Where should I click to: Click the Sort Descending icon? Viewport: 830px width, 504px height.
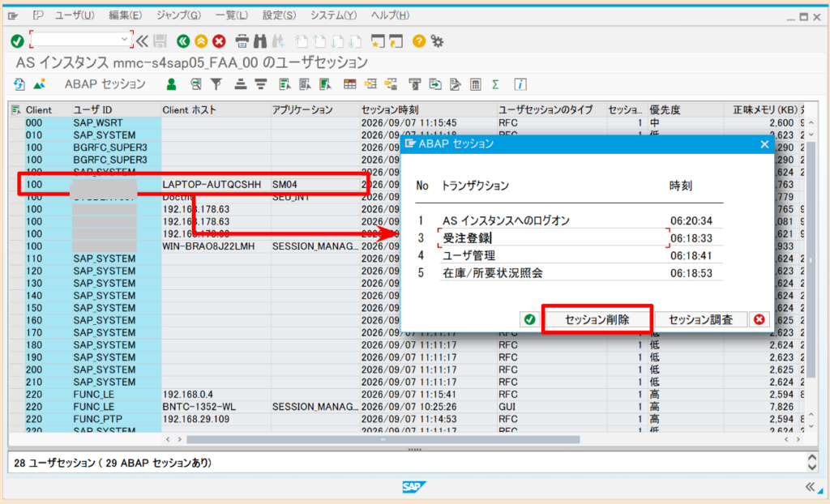pyautogui.click(x=261, y=84)
